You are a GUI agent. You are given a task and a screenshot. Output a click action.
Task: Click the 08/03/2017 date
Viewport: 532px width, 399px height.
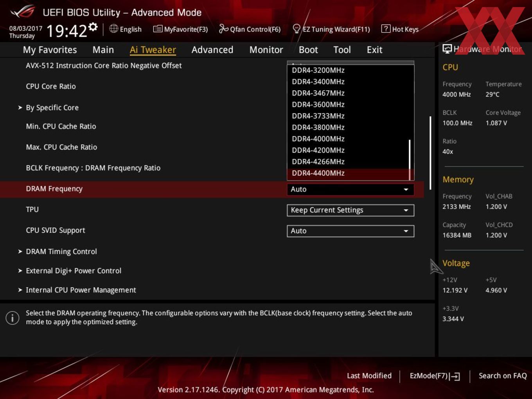26,29
